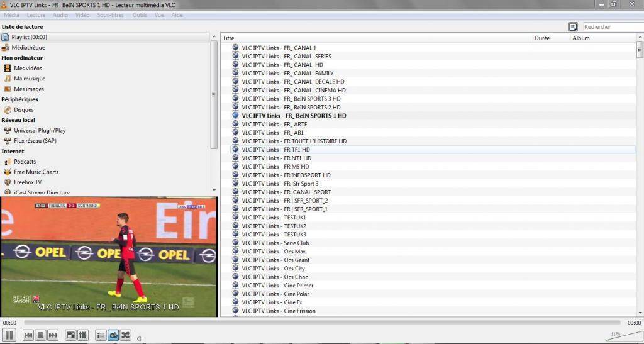Toggle fullscreen video mode icon
The width and height of the screenshot is (644, 344).
tap(70, 335)
